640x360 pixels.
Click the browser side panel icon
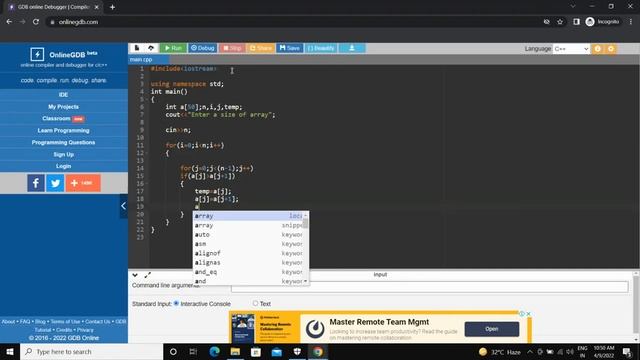tap(576, 22)
